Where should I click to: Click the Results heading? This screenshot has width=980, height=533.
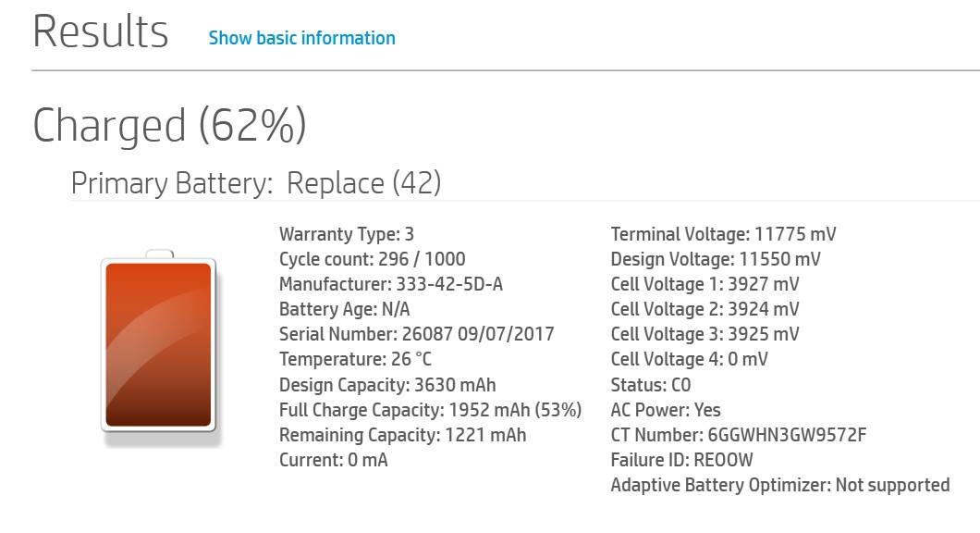click(100, 31)
